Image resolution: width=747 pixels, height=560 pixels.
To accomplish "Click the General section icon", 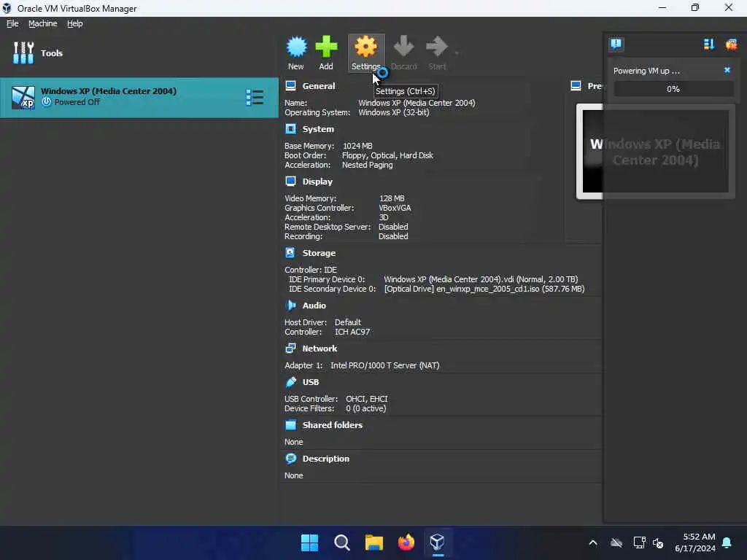I will pyautogui.click(x=290, y=86).
